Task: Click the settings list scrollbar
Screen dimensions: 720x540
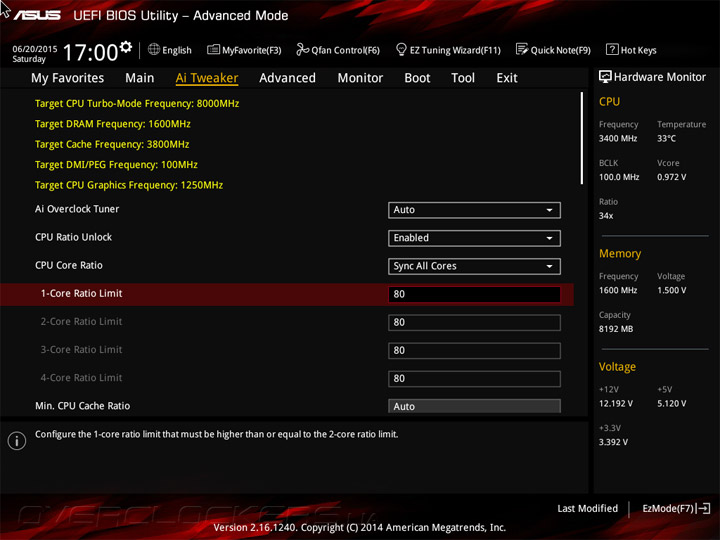Action: click(582, 138)
